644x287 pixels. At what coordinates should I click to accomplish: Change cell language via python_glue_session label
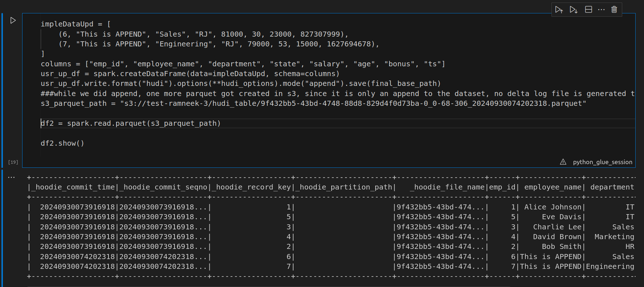[603, 162]
